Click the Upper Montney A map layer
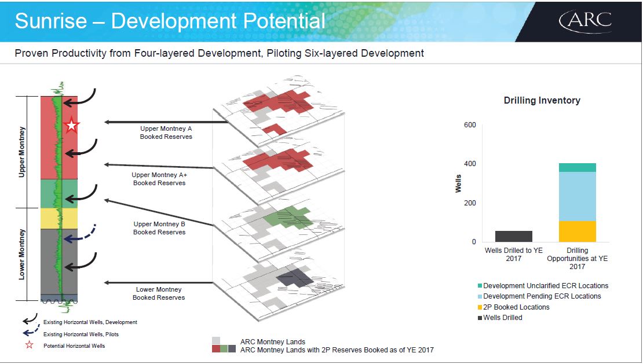The image size is (643, 364). tap(279, 111)
